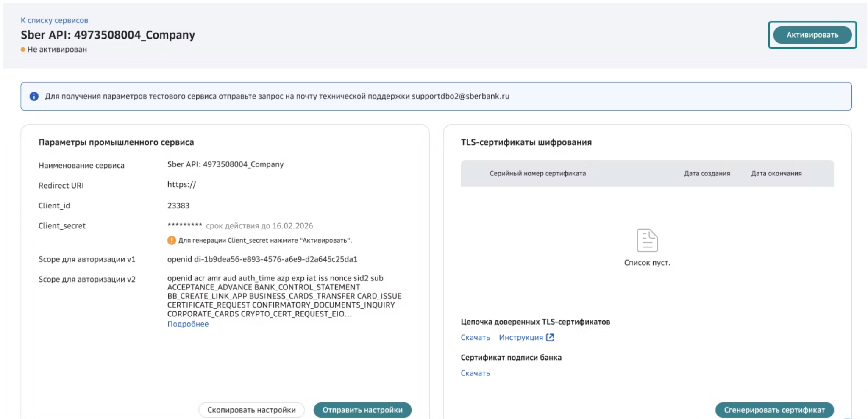This screenshot has height=419, width=868.
Task: Open the Инструкция link
Action: [x=521, y=338]
